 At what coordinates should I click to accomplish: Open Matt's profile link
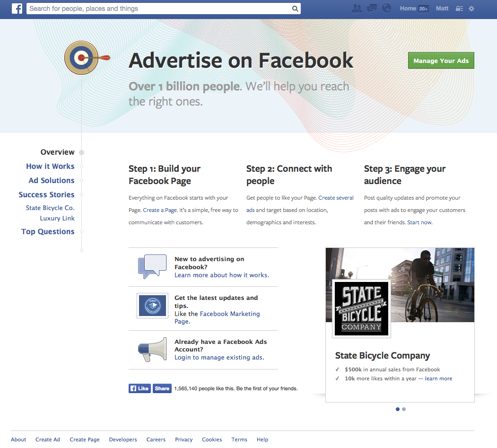[442, 9]
